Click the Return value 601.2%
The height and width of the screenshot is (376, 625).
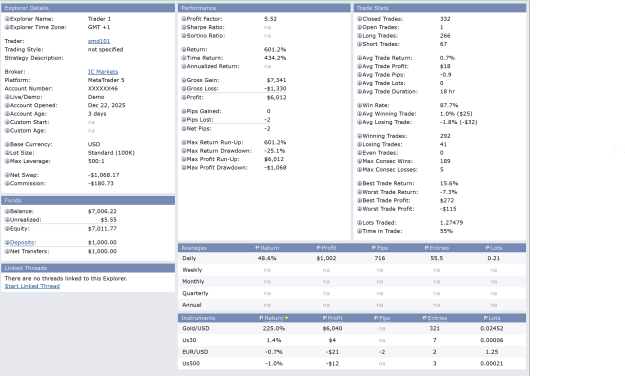point(275,49)
